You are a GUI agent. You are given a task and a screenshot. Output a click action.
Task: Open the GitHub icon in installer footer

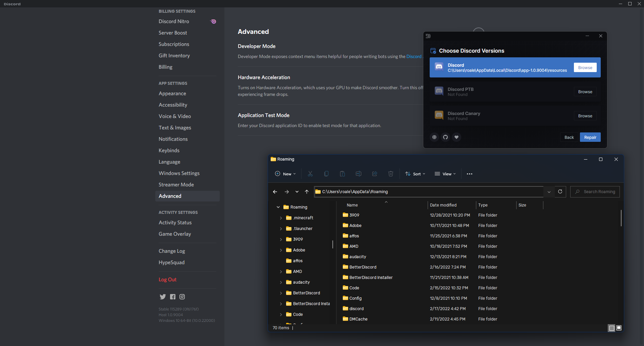[x=445, y=137]
